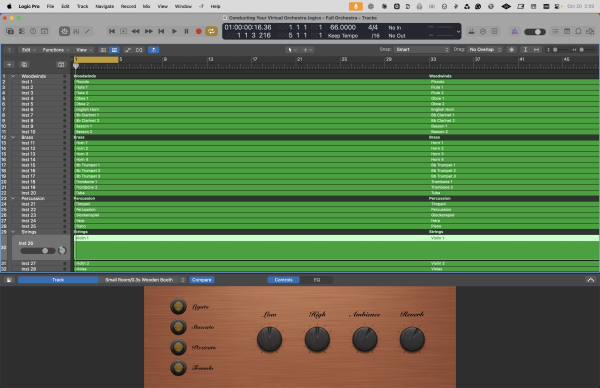Click the horizontal auto zoom icon
600x388 pixels.
tap(536, 50)
